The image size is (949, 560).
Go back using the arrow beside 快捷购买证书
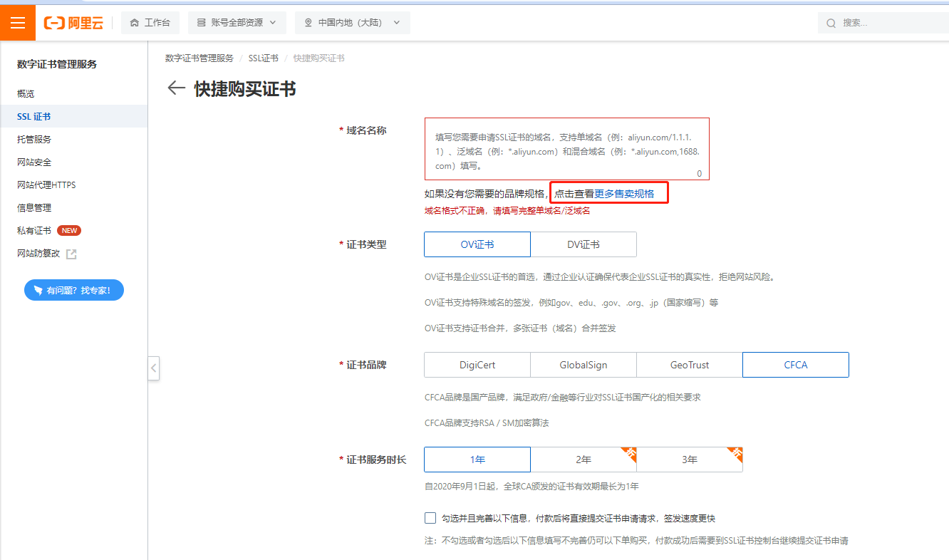click(x=176, y=88)
